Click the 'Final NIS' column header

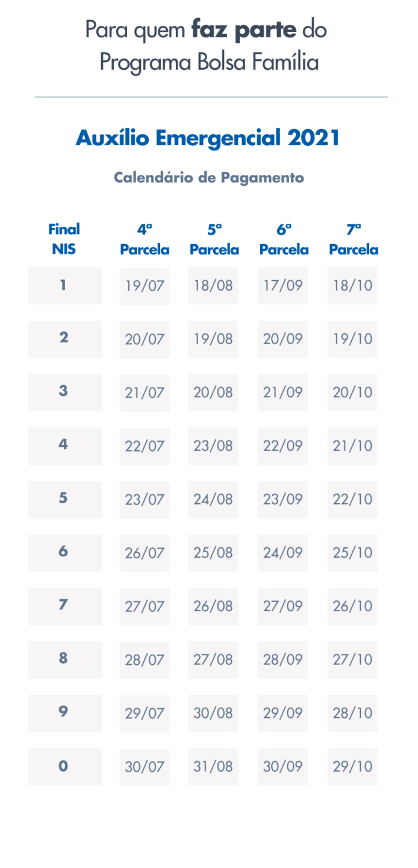[64, 239]
